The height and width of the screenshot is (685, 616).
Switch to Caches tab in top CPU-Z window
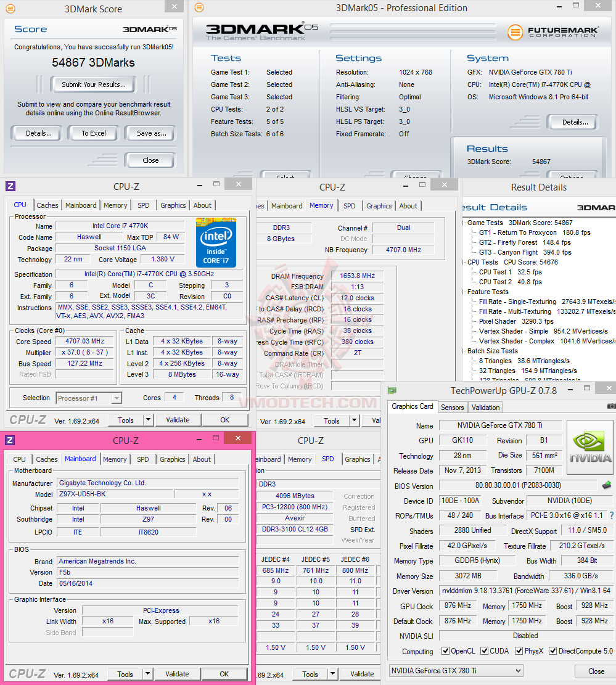tap(47, 205)
